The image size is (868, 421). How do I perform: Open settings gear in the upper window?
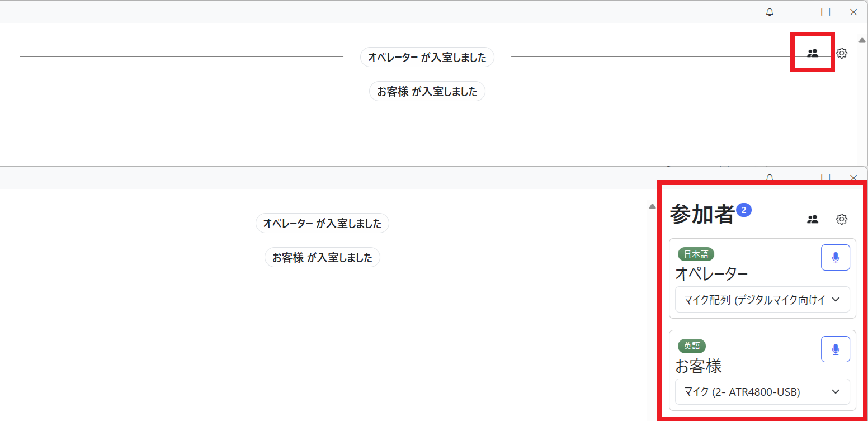842,53
